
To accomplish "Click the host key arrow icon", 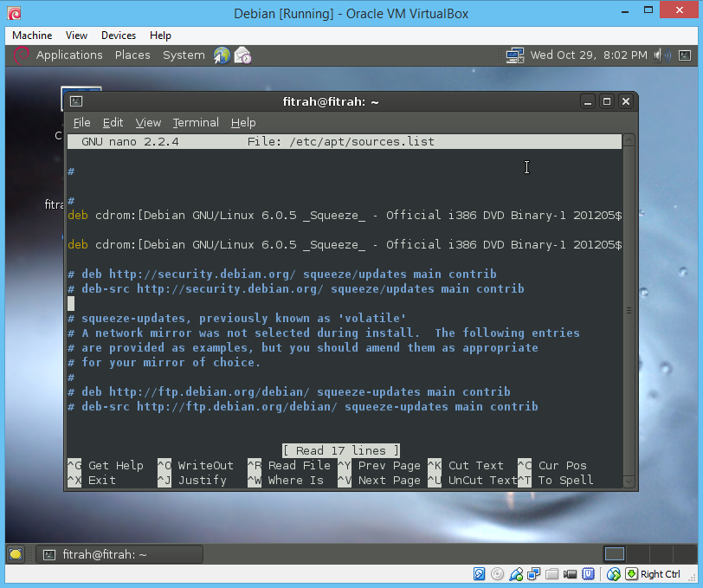I will [631, 574].
